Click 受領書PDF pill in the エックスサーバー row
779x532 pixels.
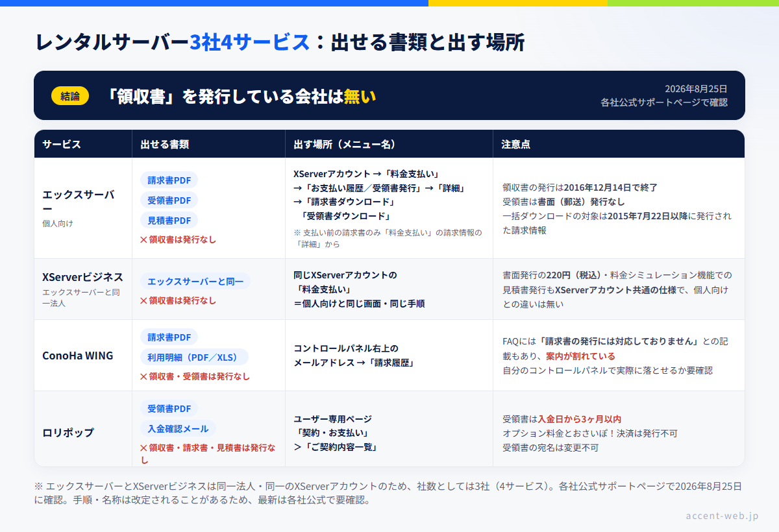coord(169,200)
